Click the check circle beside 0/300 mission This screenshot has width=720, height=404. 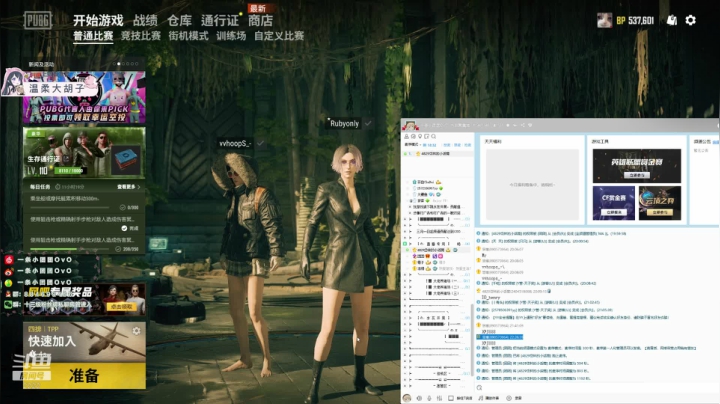[123, 208]
